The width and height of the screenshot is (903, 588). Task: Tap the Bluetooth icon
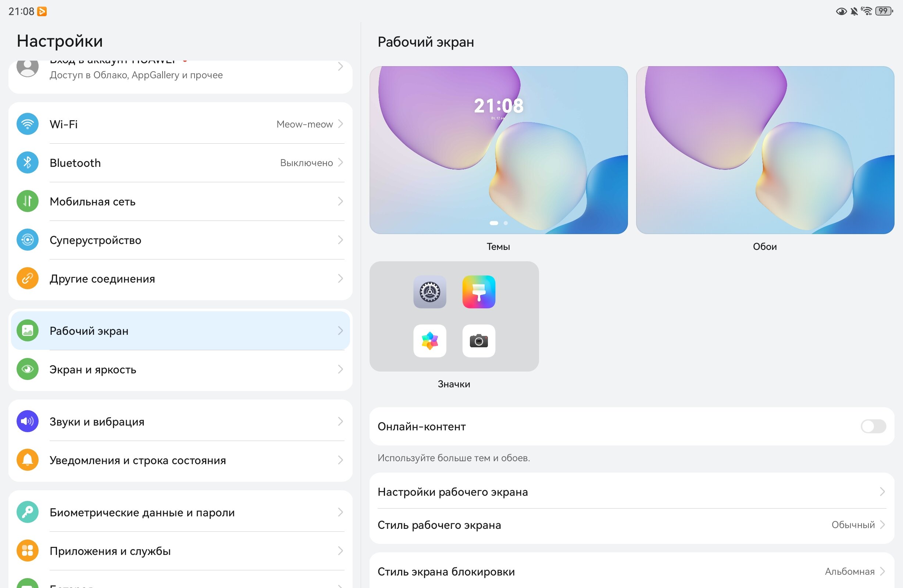[27, 163]
